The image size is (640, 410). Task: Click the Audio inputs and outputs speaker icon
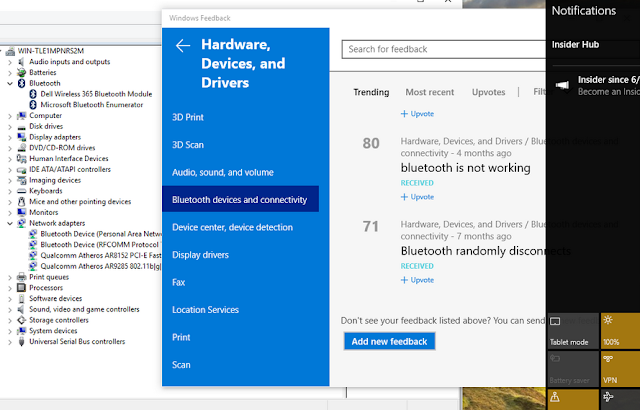tap(21, 62)
